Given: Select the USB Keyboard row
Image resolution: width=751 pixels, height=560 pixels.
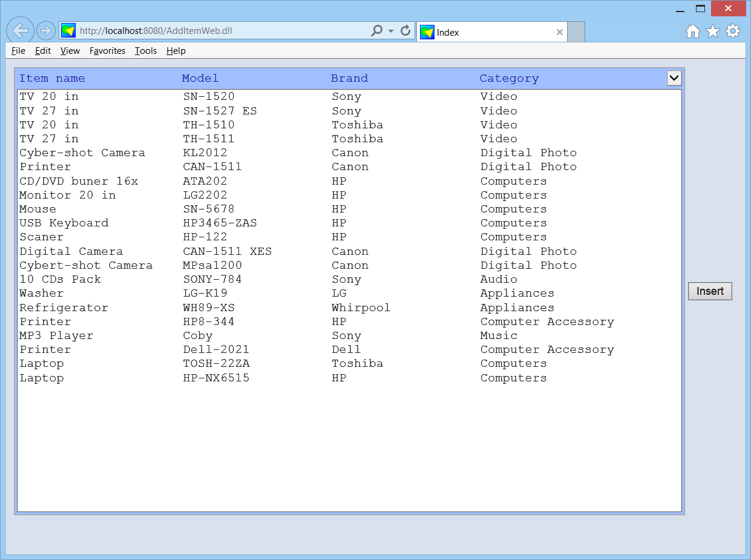Looking at the screenshot, I should 349,223.
